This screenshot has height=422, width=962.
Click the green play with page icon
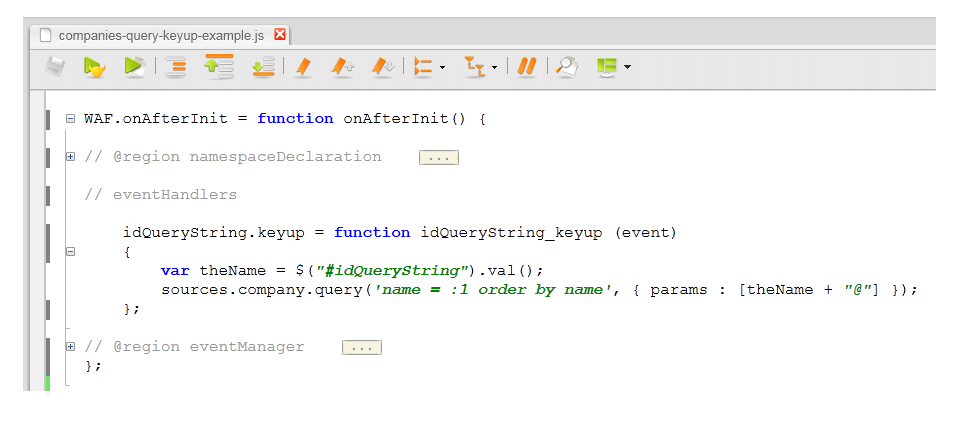pos(134,67)
